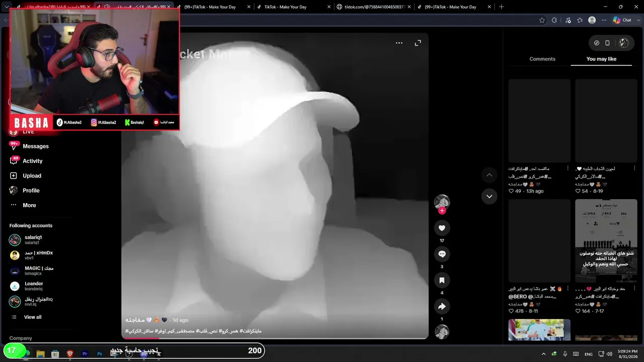Show hidden system tray icons
This screenshot has width=644, height=362.
(543, 354)
